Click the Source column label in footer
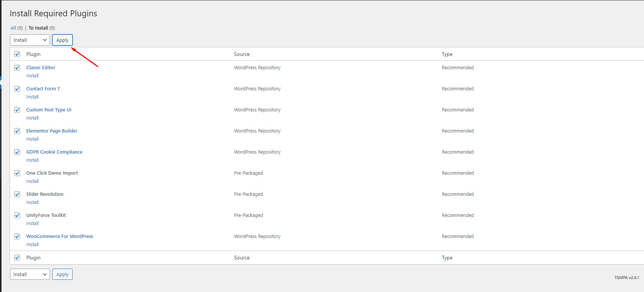This screenshot has height=292, width=644. 242,258
